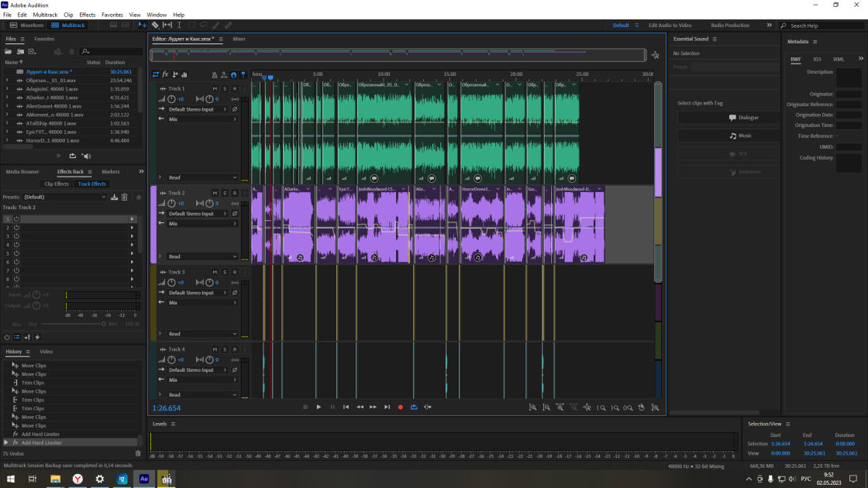Open file icon in the Files panel
This screenshot has width=868, height=488.
point(9,51)
